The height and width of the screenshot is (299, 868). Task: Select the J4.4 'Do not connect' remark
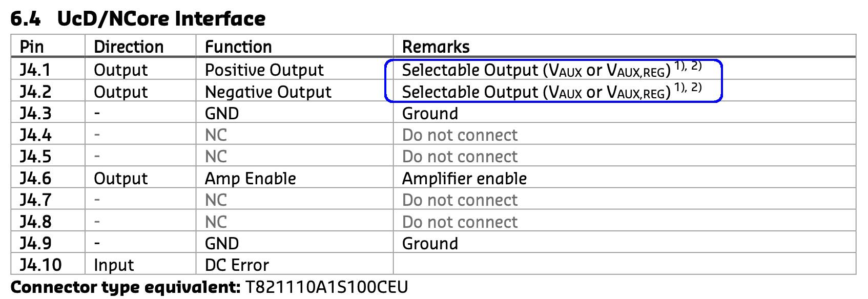click(x=460, y=135)
